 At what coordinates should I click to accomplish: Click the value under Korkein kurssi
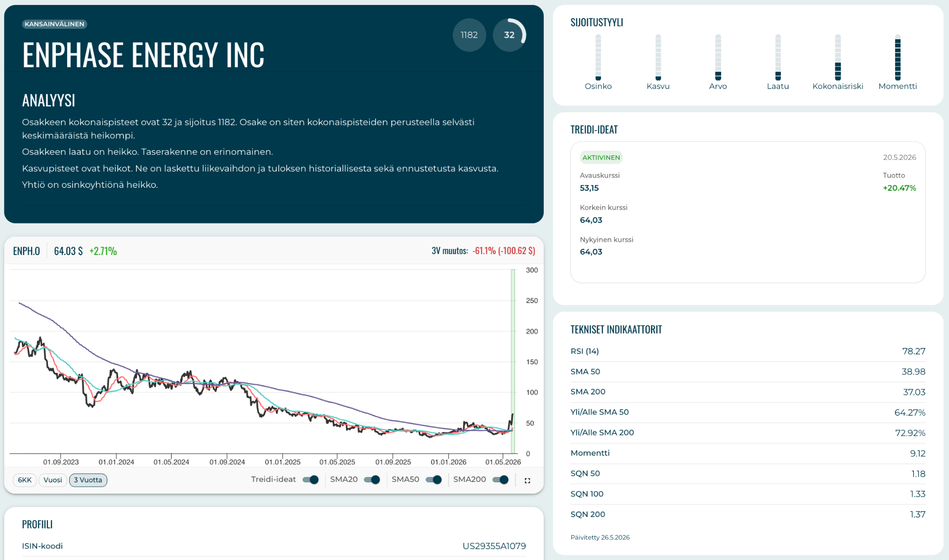click(591, 220)
